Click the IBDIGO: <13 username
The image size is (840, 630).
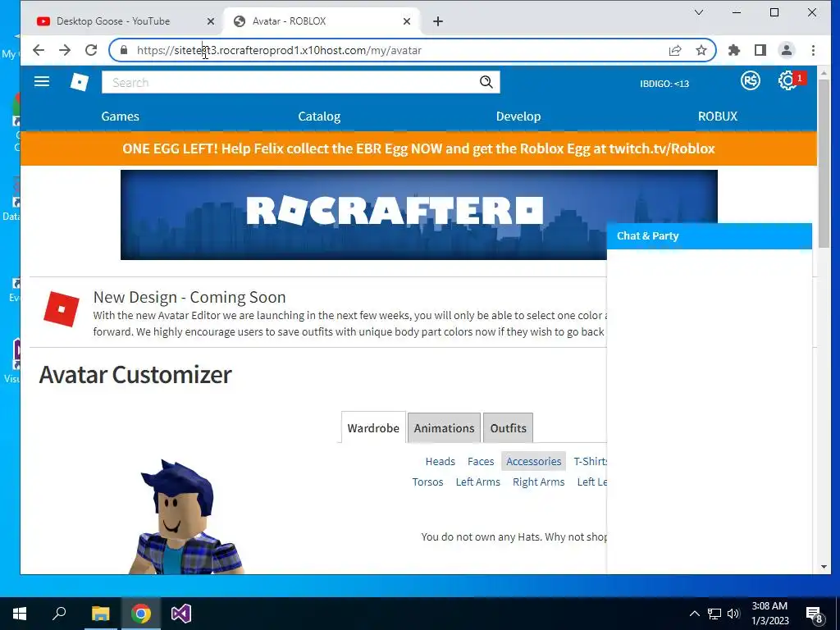pos(664,84)
